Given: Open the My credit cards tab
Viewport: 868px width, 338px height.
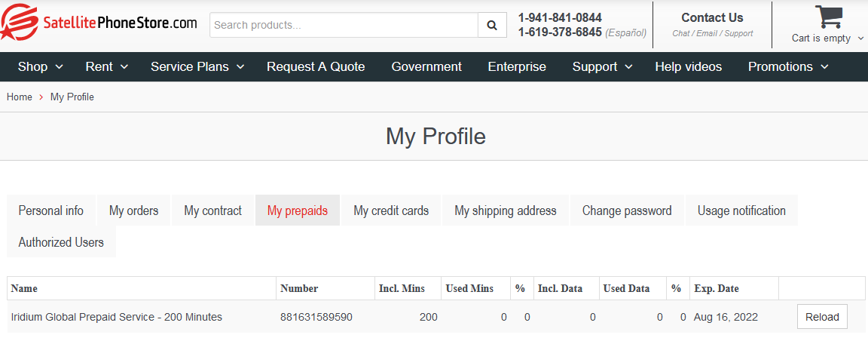Looking at the screenshot, I should 391,210.
